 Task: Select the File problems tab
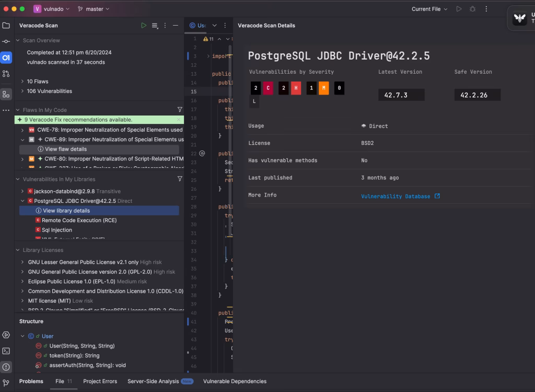point(63,381)
